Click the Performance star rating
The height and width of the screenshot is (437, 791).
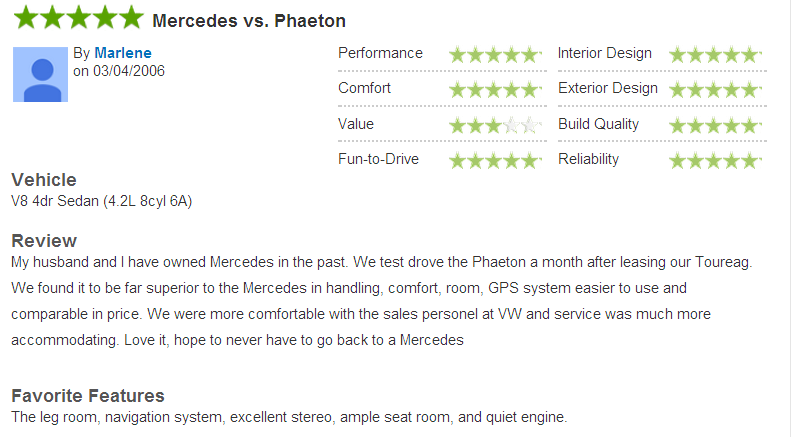click(x=495, y=54)
